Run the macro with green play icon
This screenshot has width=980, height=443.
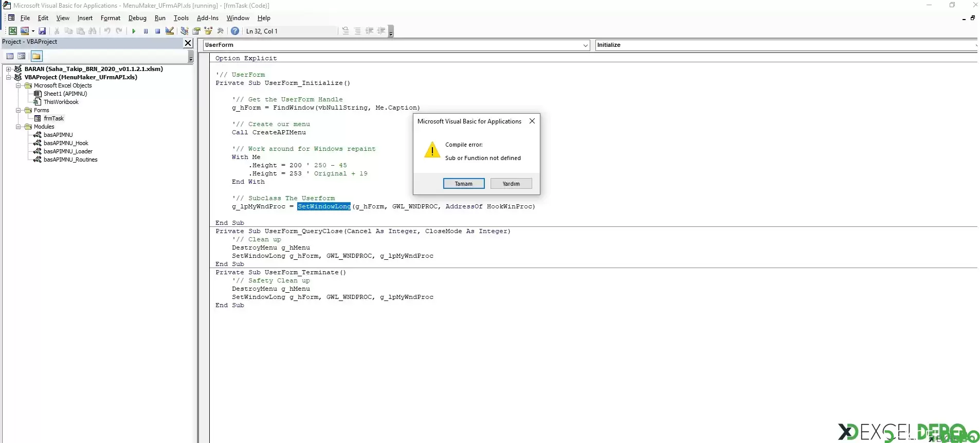[134, 31]
